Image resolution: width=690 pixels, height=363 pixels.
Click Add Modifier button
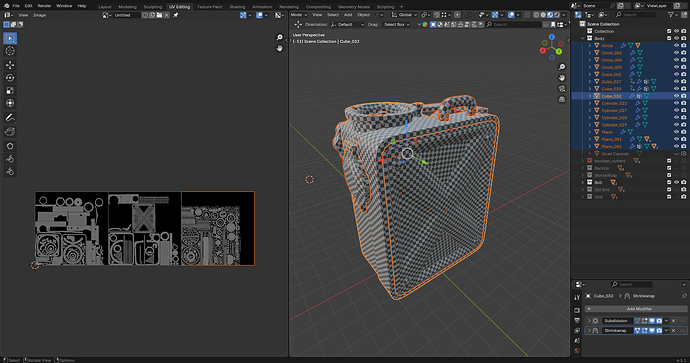636,309
